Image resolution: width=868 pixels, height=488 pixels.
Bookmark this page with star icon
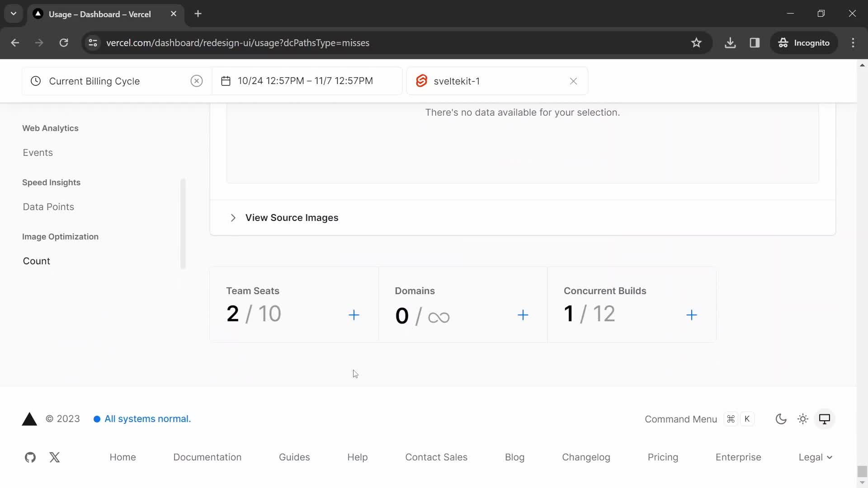[x=696, y=43]
